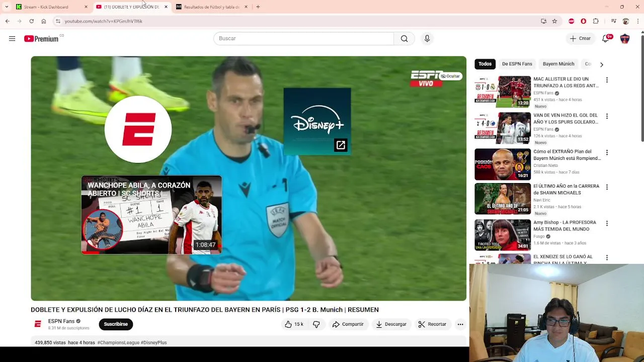The height and width of the screenshot is (362, 644).
Task: Open Amy Bishop profesora thumbnail
Action: pyautogui.click(x=503, y=235)
